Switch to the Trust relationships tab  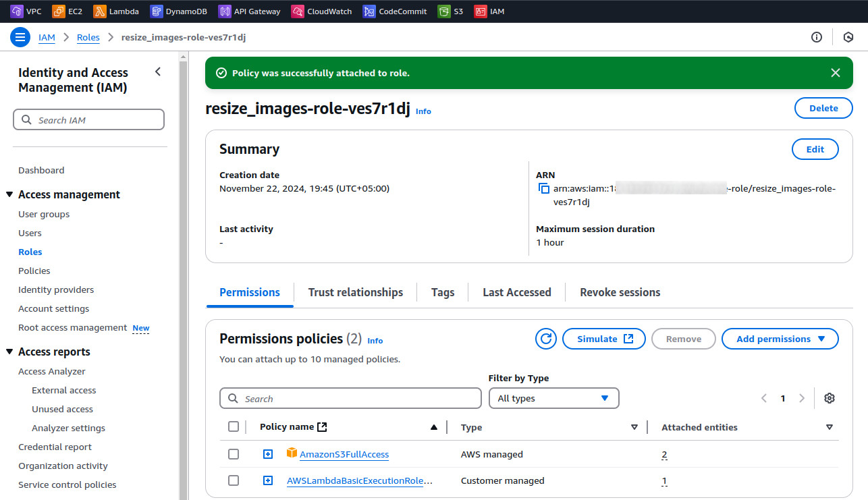tap(356, 292)
